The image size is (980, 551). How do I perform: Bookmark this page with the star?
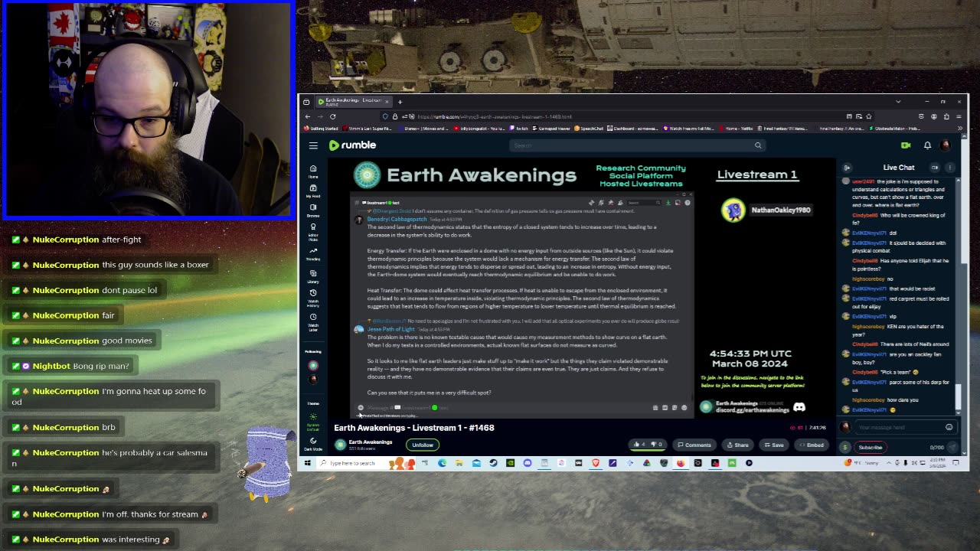[x=869, y=116]
